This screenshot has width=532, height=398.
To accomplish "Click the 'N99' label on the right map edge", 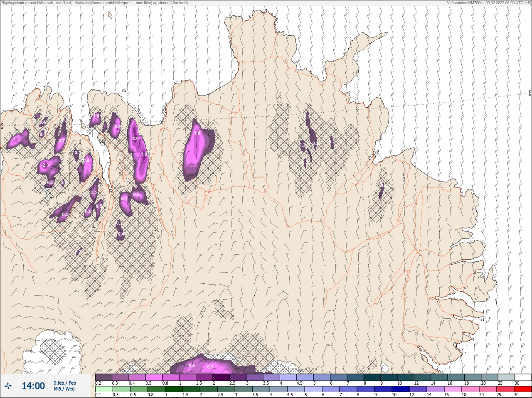I will [530, 93].
